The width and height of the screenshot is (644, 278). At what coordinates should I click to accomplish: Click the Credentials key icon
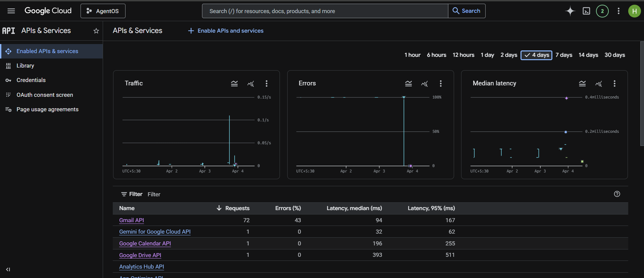pos(8,80)
